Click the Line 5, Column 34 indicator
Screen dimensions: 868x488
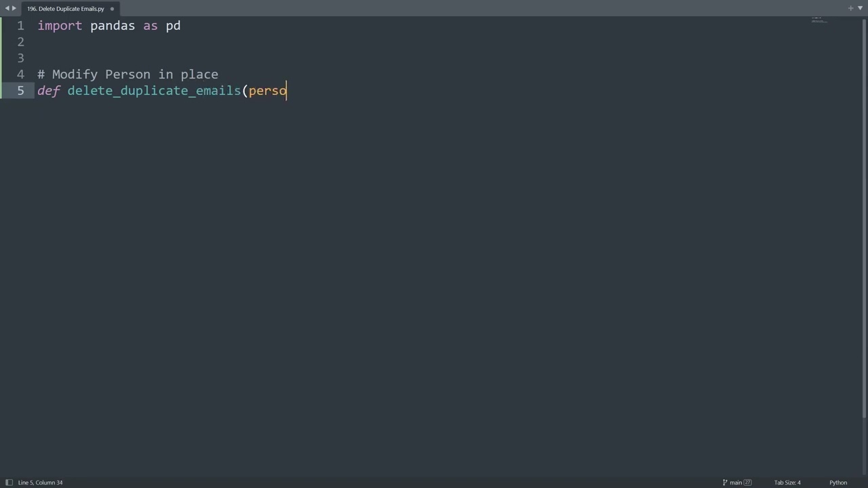coord(41,483)
